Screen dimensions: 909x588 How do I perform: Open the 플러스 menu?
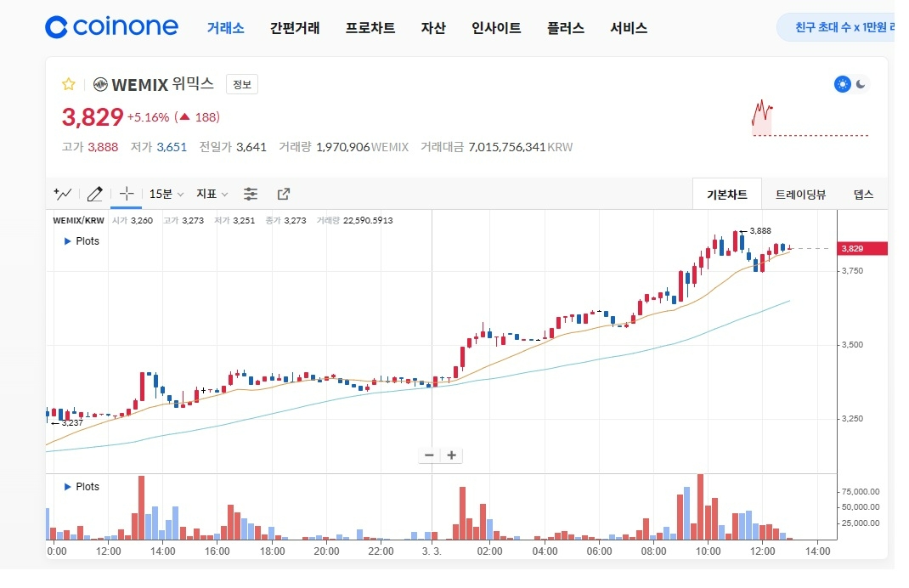pos(566,28)
